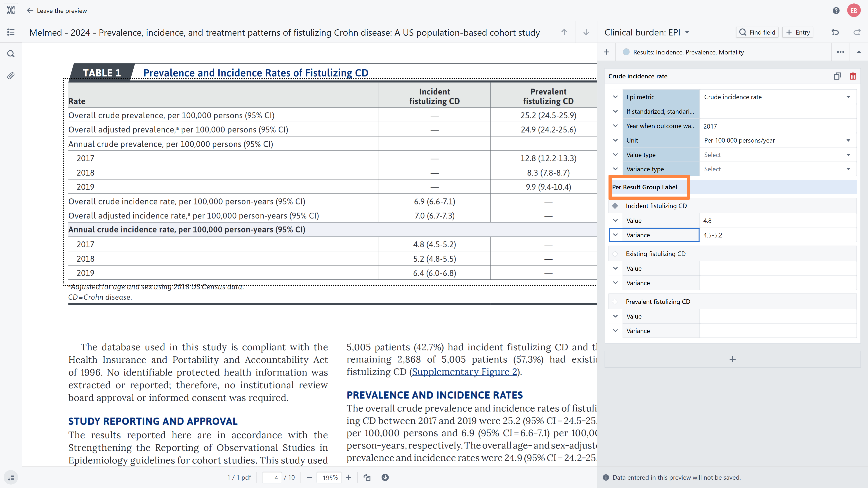Duplicate the Crude incidence rate entry
Viewport: 868px width, 488px height.
[837, 76]
